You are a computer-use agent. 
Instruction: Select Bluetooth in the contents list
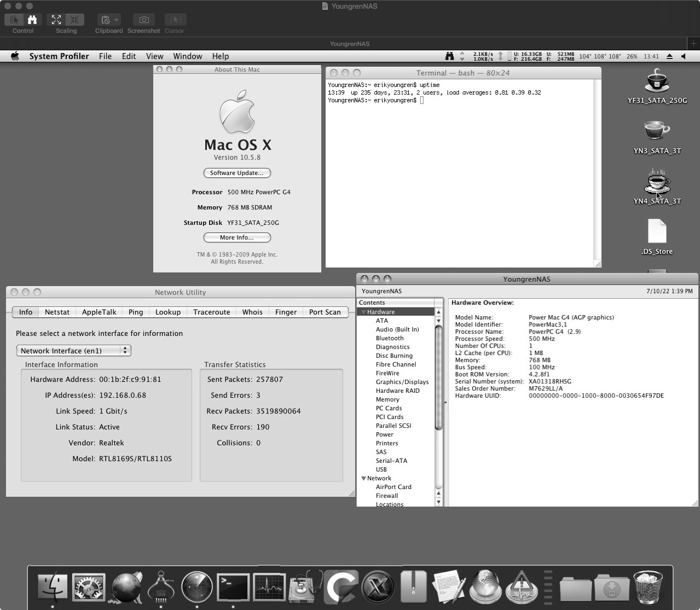(390, 338)
